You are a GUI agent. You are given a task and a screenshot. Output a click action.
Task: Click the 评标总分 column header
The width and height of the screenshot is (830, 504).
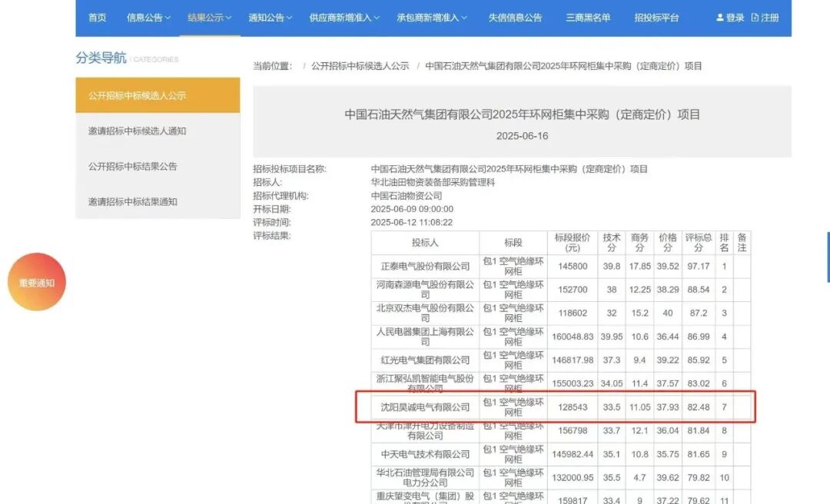698,243
